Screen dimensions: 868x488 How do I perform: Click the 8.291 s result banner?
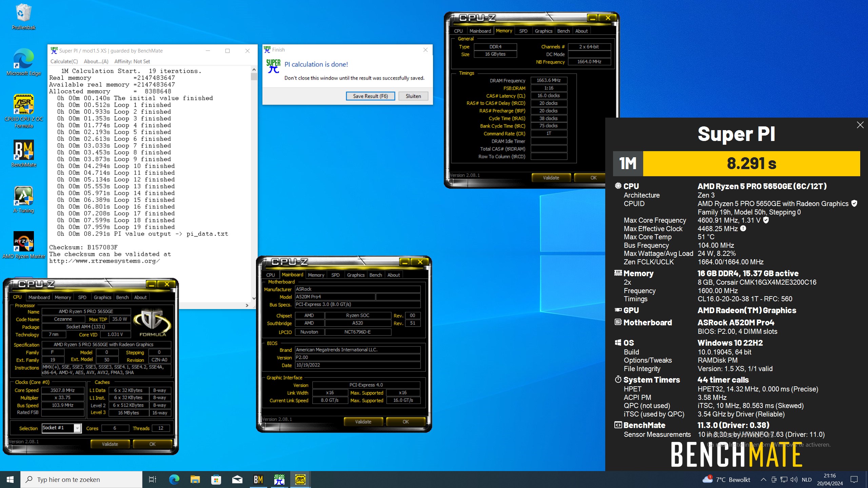click(x=751, y=163)
